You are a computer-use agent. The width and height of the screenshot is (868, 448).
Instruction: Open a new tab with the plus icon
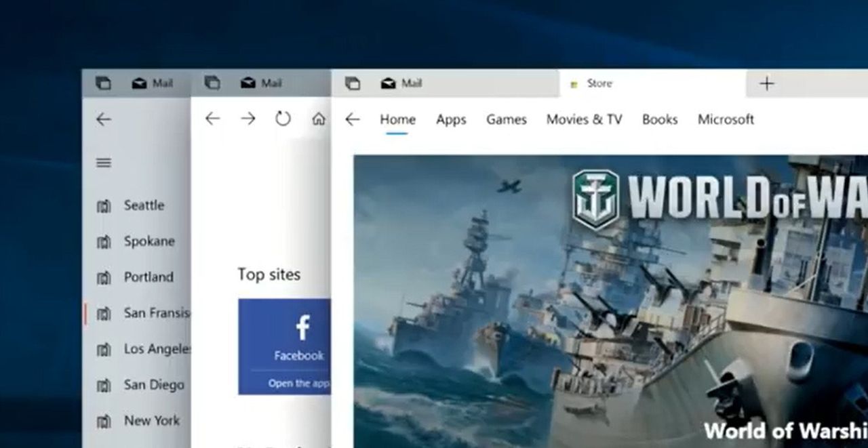[x=766, y=84]
